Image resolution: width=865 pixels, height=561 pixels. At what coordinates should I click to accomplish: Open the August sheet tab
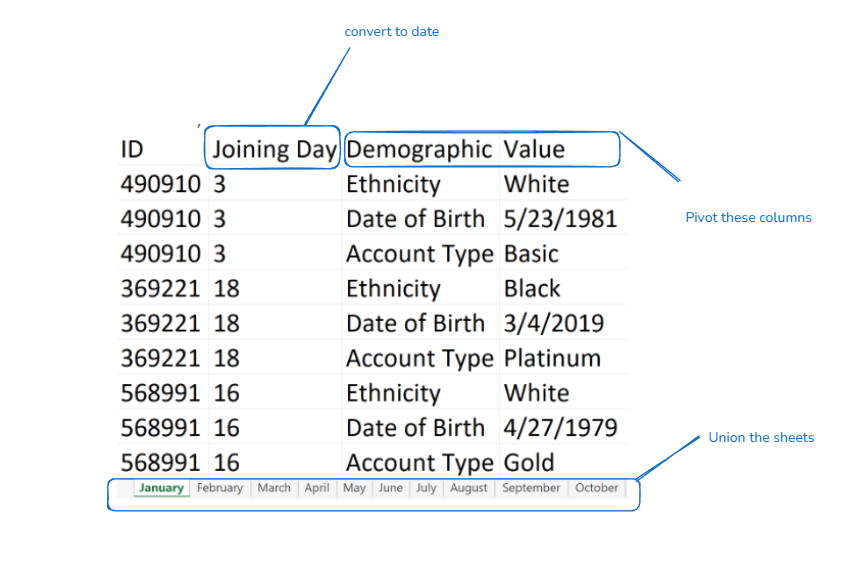(468, 488)
